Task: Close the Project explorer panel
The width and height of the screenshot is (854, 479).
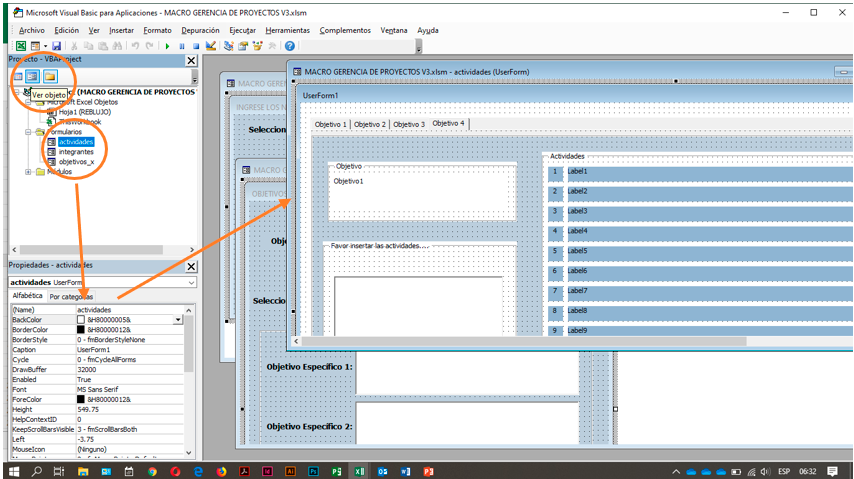Action: [191, 60]
